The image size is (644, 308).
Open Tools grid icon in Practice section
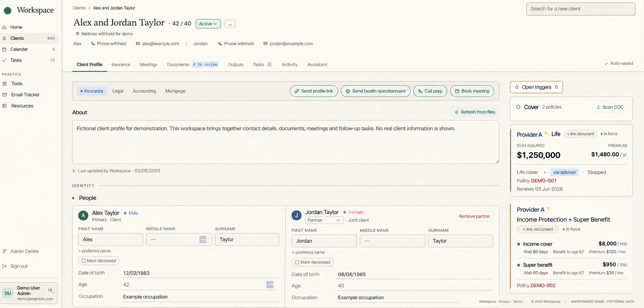[x=5, y=84]
